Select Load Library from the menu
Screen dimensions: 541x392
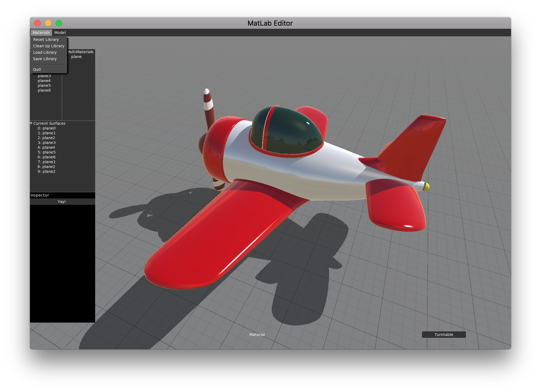tap(45, 52)
